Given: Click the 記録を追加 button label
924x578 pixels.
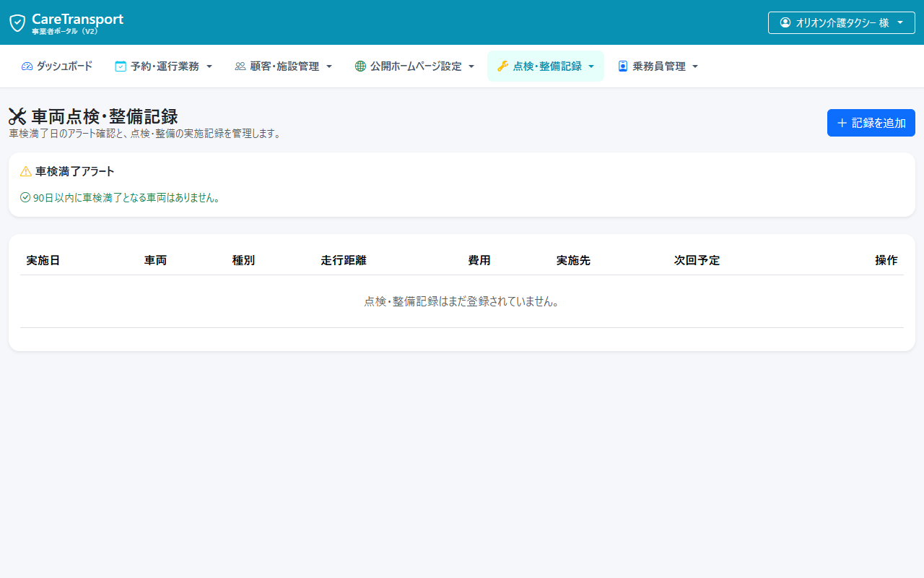Looking at the screenshot, I should [879, 123].
